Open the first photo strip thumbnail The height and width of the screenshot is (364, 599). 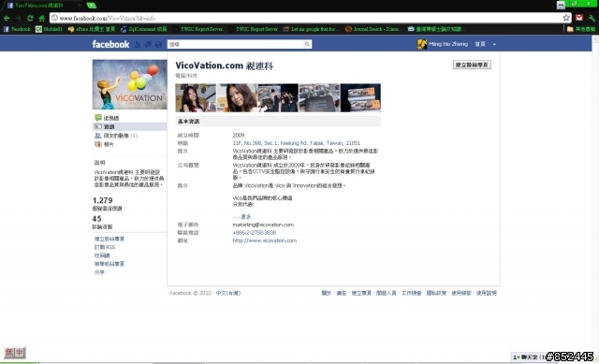tap(196, 97)
